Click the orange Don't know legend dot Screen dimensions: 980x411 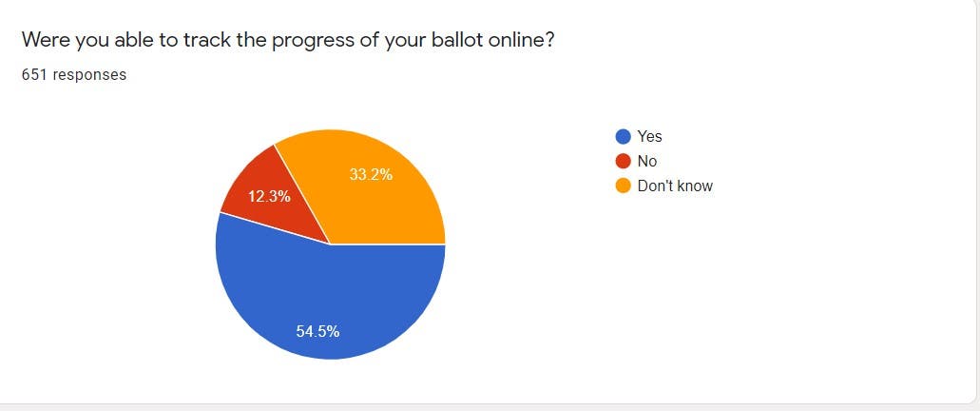(624, 186)
